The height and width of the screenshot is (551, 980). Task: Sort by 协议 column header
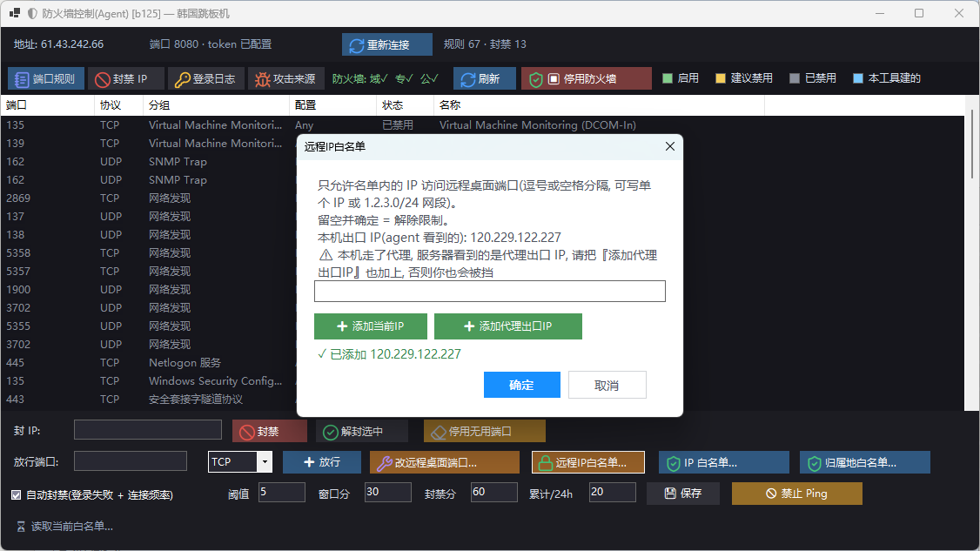pos(118,105)
